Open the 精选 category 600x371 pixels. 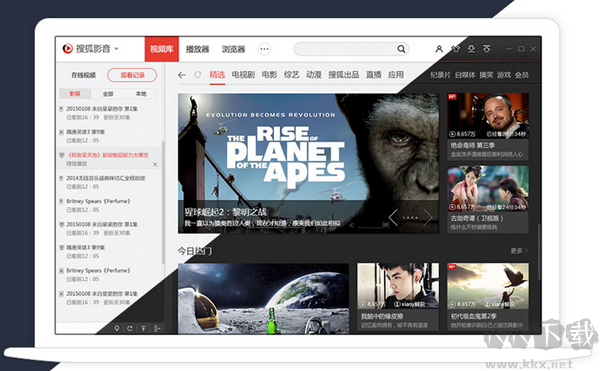tap(217, 75)
